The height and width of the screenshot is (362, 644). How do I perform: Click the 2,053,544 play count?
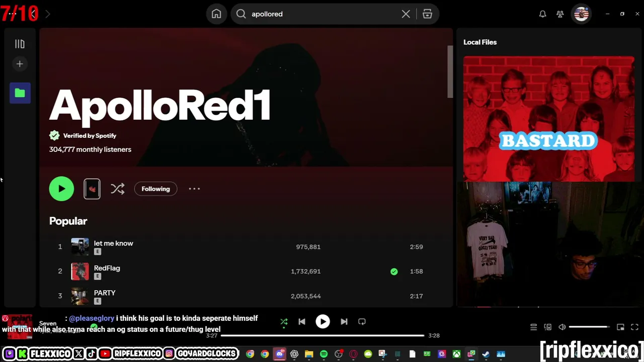click(x=305, y=296)
